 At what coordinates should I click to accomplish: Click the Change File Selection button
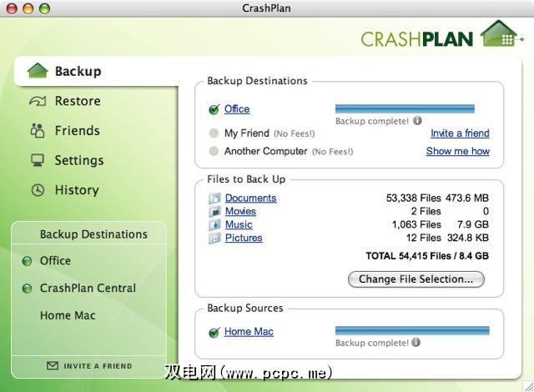pyautogui.click(x=416, y=279)
